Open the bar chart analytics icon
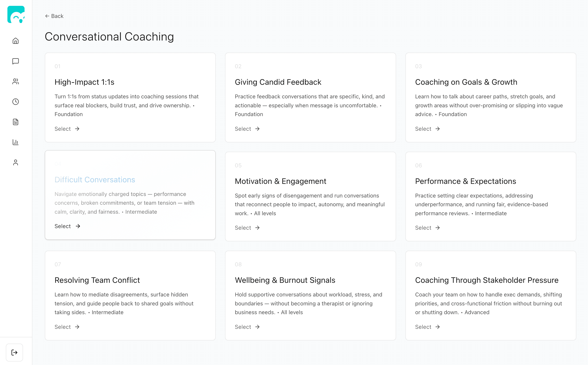The height and width of the screenshot is (365, 588). pos(16,142)
